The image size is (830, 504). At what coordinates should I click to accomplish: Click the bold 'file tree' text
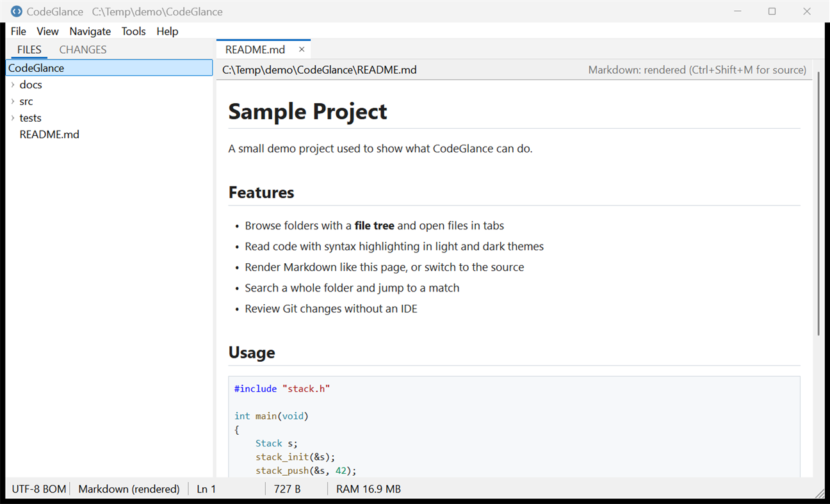tap(375, 225)
